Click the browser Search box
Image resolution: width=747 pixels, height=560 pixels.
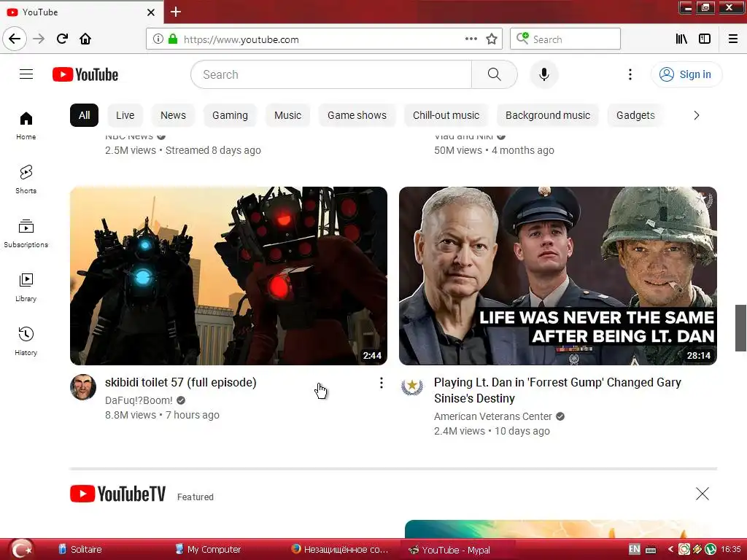[565, 39]
